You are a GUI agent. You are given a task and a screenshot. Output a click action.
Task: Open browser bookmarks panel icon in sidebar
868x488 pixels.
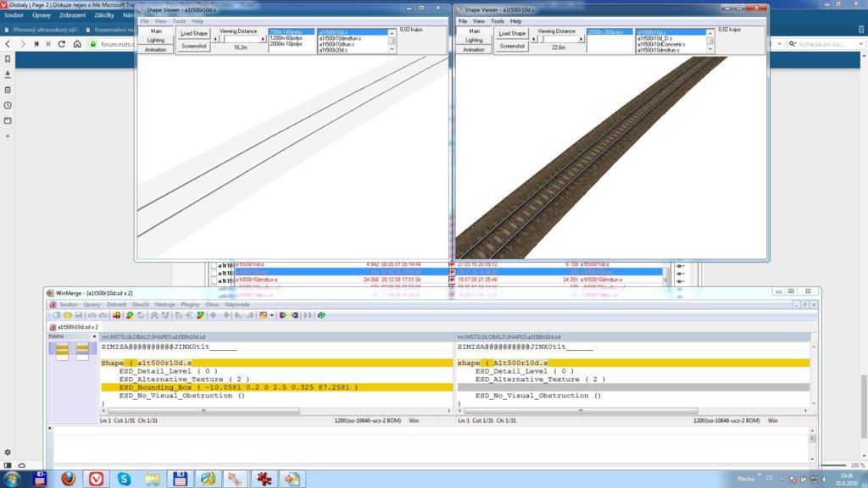[x=8, y=59]
